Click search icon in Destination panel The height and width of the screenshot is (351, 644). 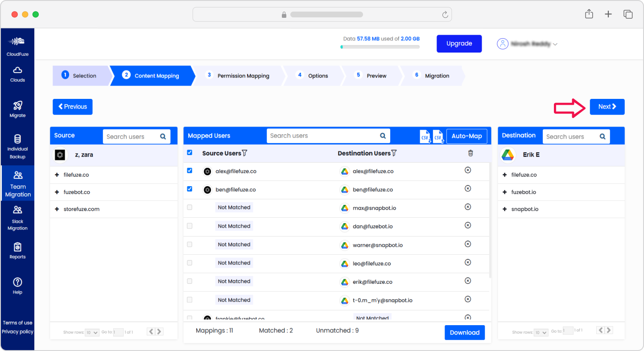(603, 137)
